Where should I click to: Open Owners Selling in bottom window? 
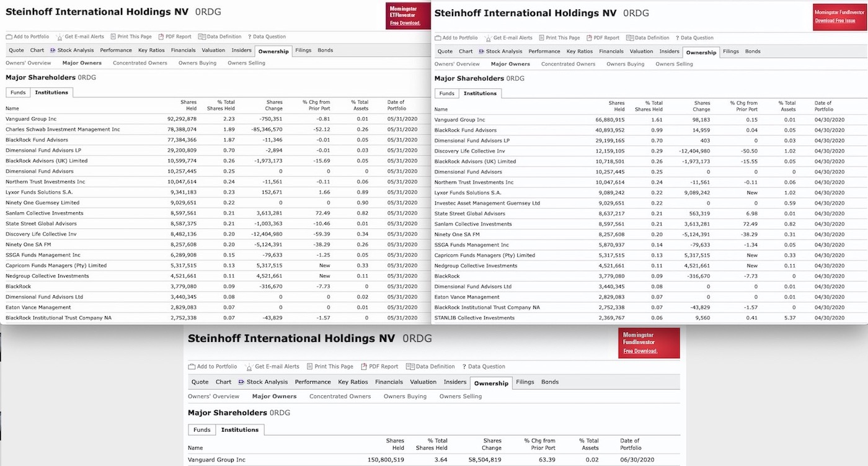pyautogui.click(x=461, y=397)
